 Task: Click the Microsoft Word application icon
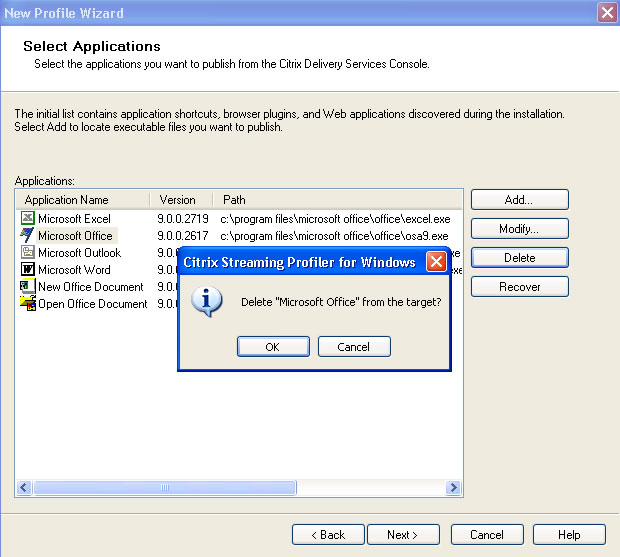tap(28, 269)
